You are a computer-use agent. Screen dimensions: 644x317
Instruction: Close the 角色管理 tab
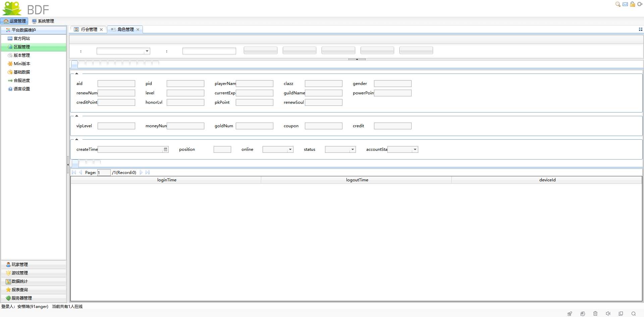click(x=138, y=30)
